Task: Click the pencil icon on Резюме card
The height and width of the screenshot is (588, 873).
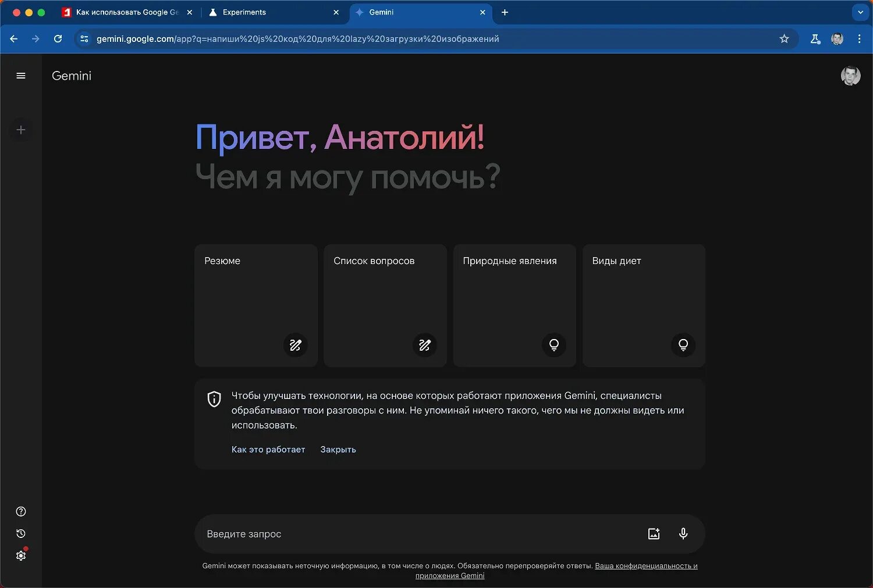Action: (x=296, y=345)
